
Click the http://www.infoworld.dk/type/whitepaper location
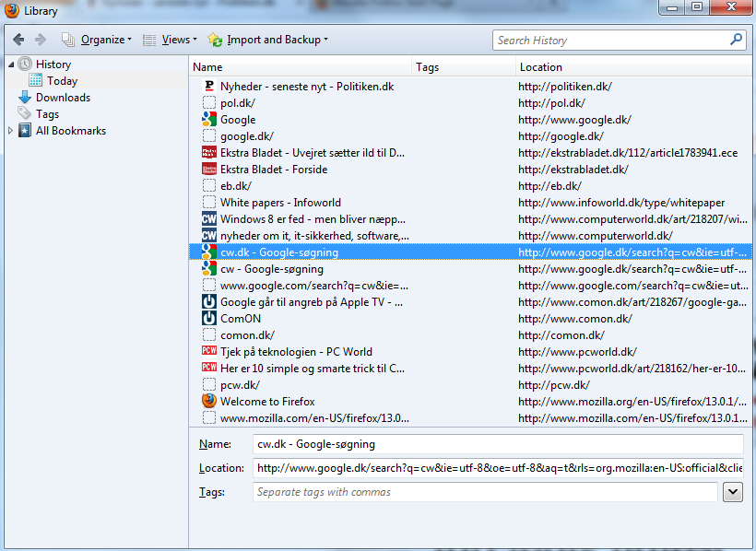click(x=621, y=203)
